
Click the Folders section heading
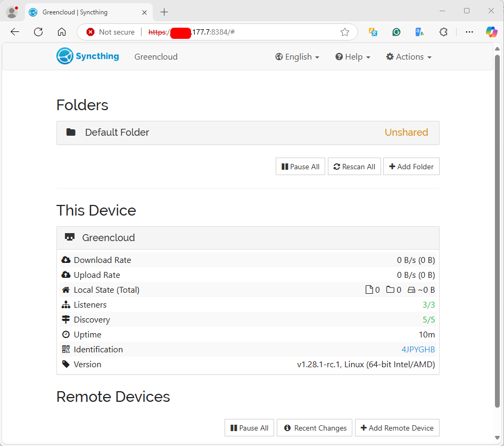coord(82,105)
